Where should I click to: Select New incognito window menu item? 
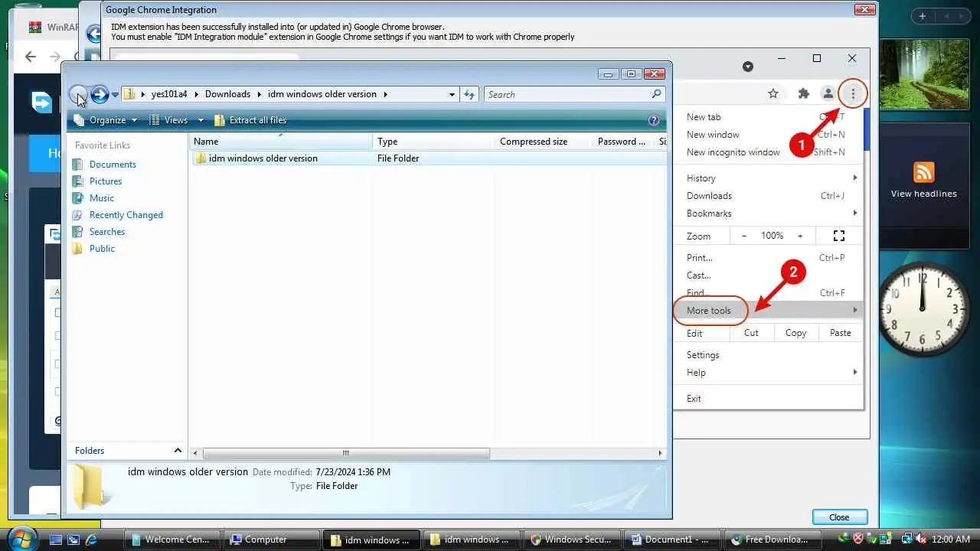769,152
